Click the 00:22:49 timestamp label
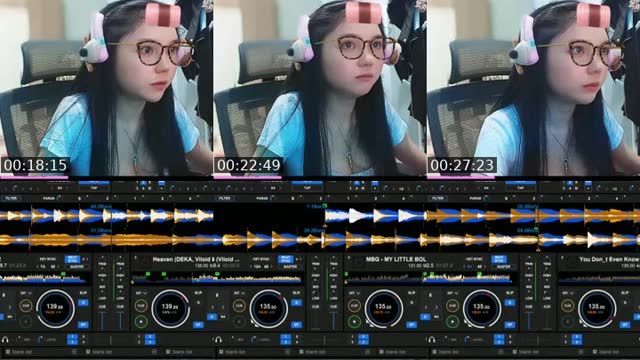 pos(249,165)
